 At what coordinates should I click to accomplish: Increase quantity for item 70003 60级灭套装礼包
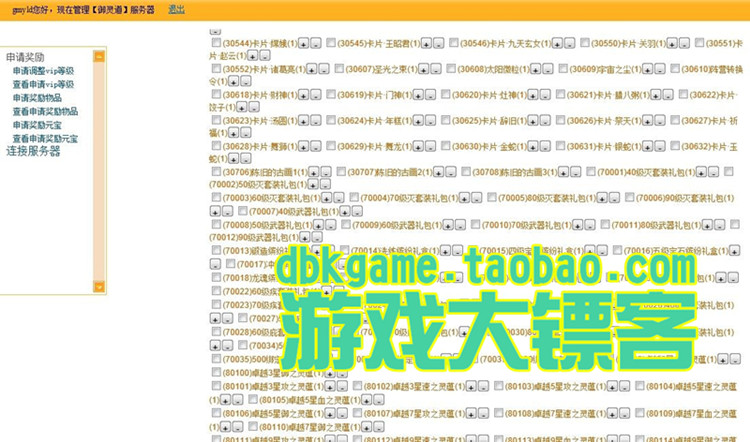[x=327, y=198]
